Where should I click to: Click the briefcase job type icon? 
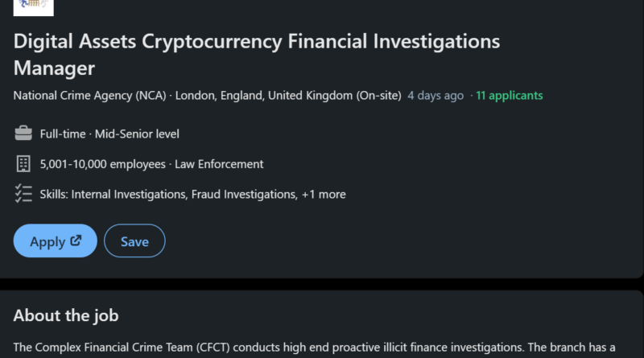tap(23, 134)
